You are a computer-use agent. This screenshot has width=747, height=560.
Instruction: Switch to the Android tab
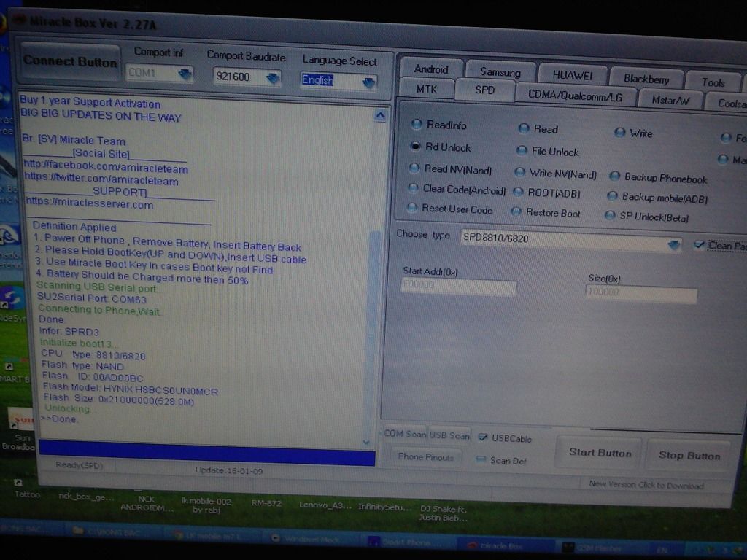[431, 69]
